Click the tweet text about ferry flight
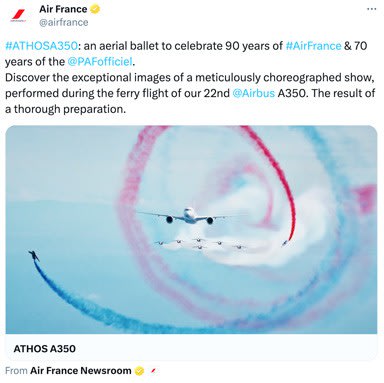Screen dimensions: 384x383 pos(190,93)
